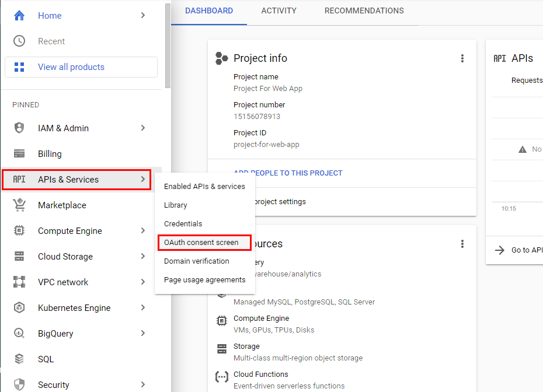Click the sidebar vertical scrollbar
This screenshot has height=392, width=543.
click(168, 45)
